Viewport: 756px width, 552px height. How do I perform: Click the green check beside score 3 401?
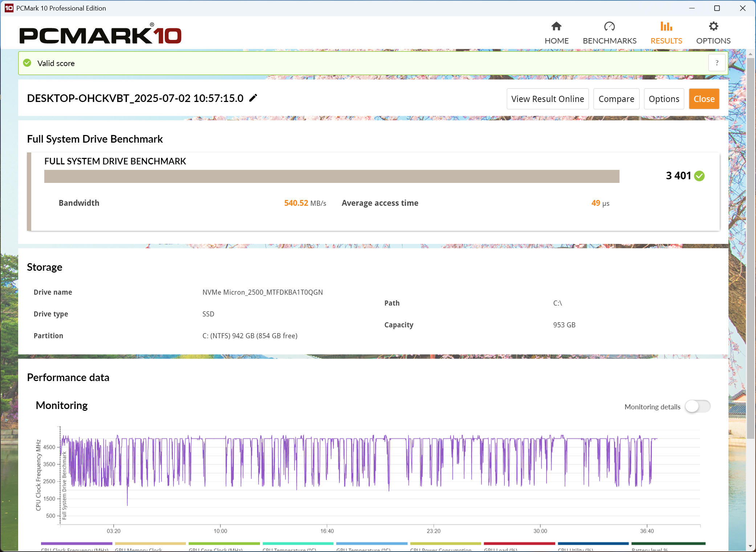pos(699,176)
